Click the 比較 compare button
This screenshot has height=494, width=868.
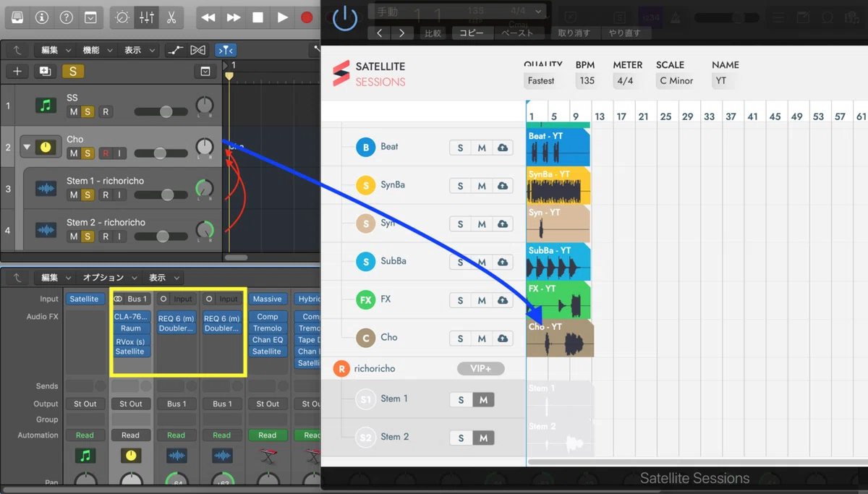[433, 33]
